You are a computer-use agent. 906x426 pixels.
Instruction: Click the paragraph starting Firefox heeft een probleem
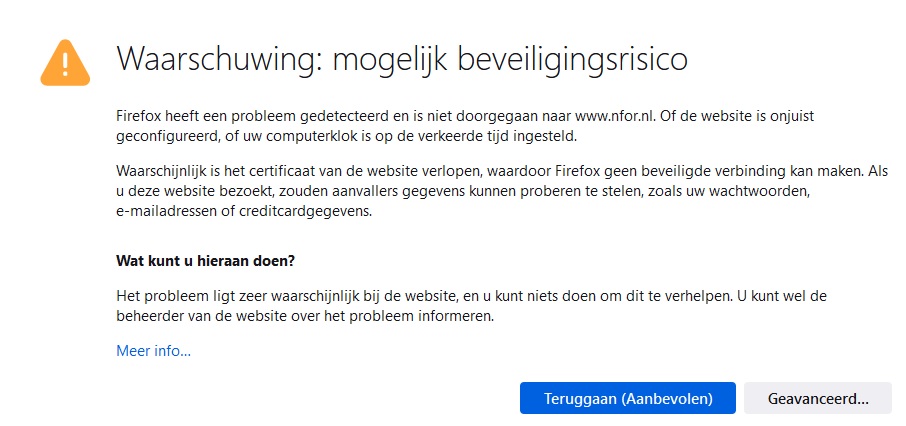(465, 127)
